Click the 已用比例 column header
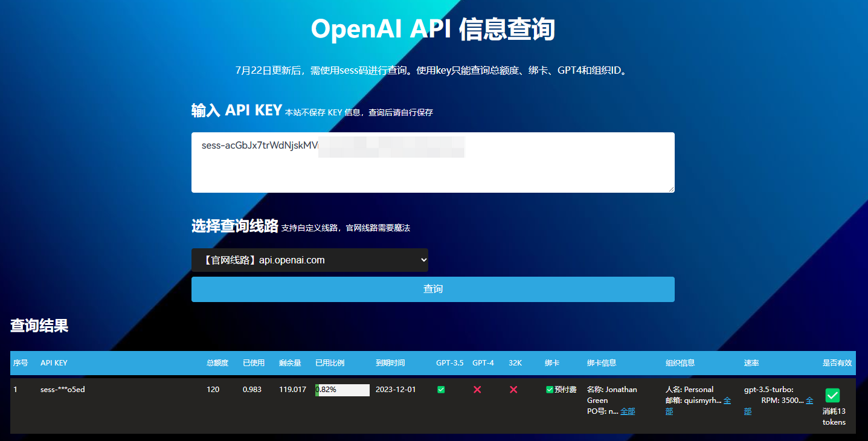Screen dimensions: 868x441 (x=330, y=363)
